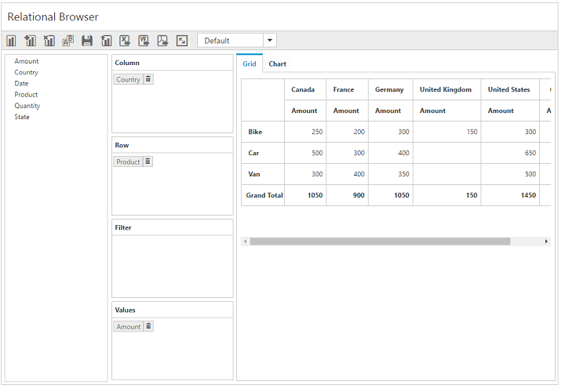Click the grid's horizontal scrollbar thumb
565x392 pixels.
(380, 241)
